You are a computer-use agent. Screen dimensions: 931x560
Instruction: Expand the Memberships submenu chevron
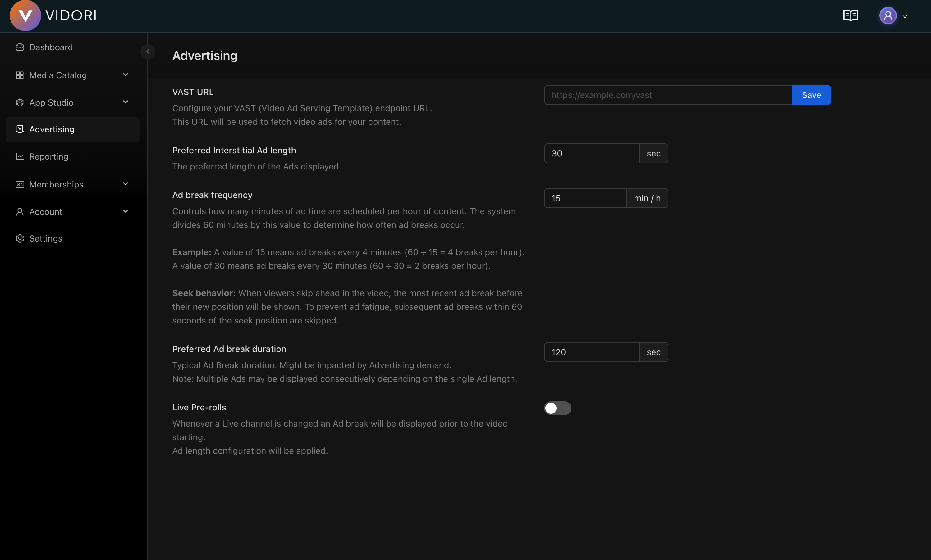point(126,184)
